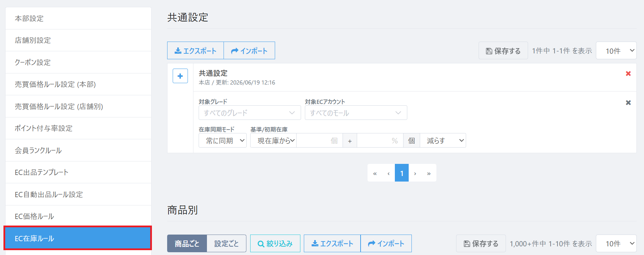Open EC価格ルール in sidebar
Screen dimensions: 644x255
78,216
